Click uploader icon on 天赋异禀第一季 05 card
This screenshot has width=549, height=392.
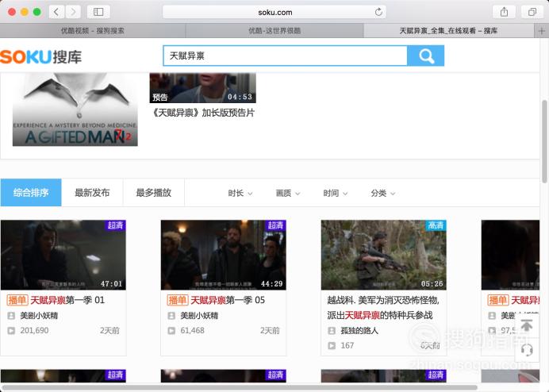[x=171, y=316]
